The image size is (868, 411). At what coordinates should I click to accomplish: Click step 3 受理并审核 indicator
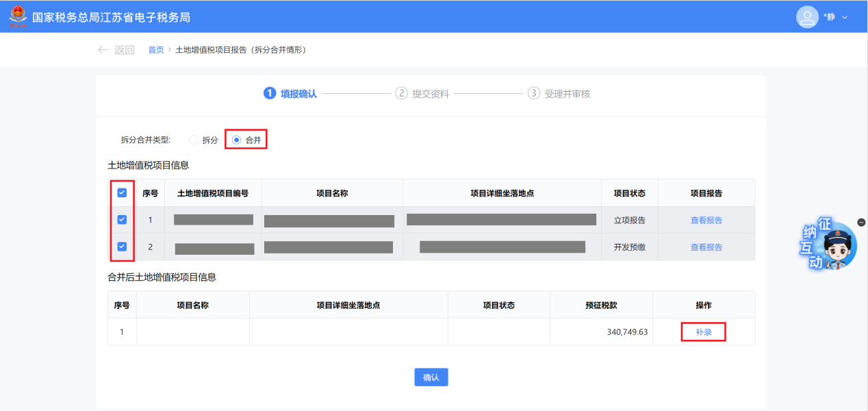click(559, 94)
